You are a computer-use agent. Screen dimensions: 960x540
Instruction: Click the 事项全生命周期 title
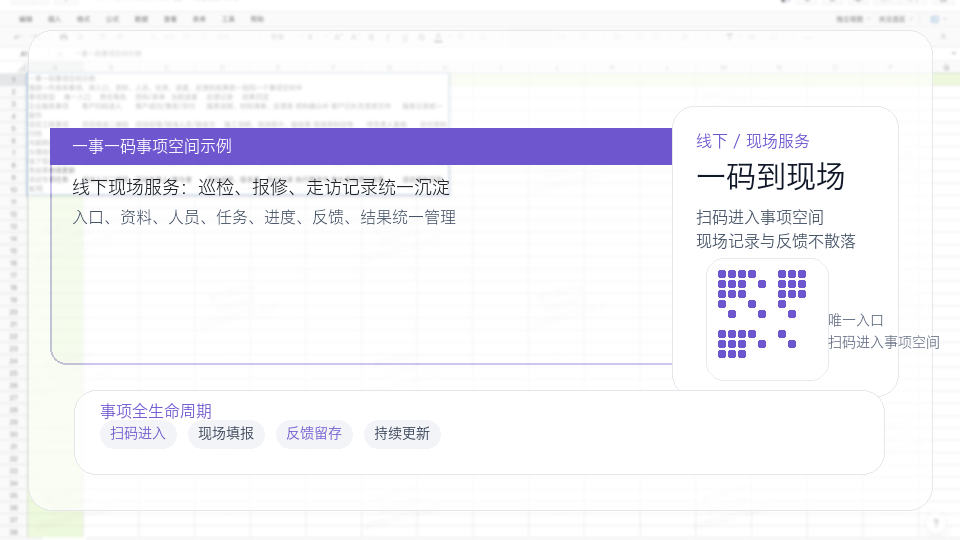156,411
